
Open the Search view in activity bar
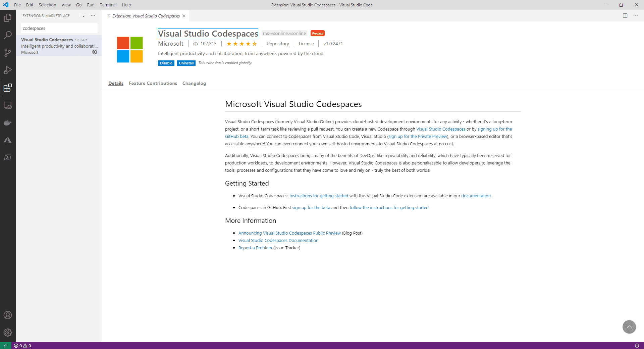click(8, 35)
